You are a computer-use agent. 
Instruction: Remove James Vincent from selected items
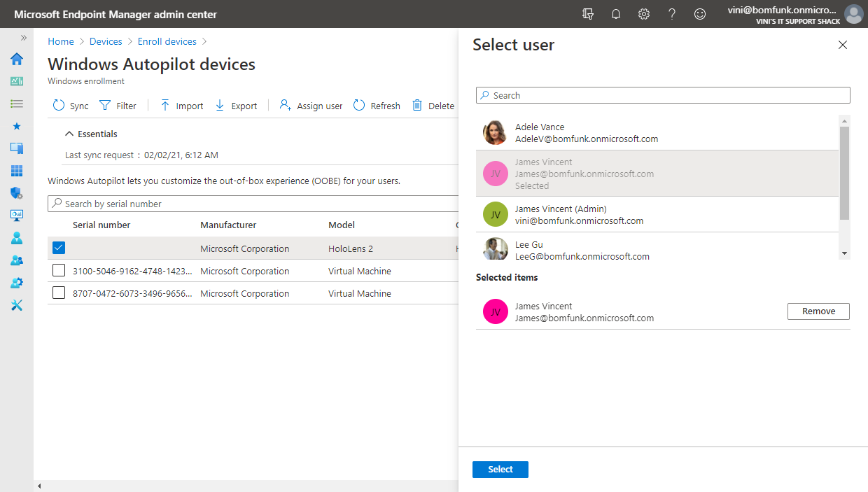coord(818,311)
